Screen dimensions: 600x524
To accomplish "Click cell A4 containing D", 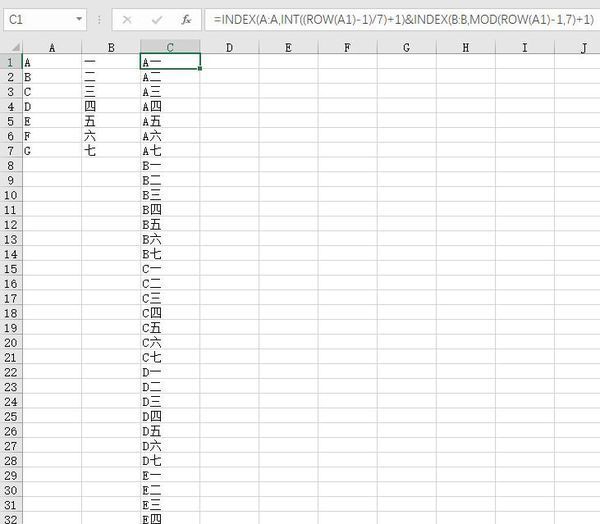I will click(52, 106).
